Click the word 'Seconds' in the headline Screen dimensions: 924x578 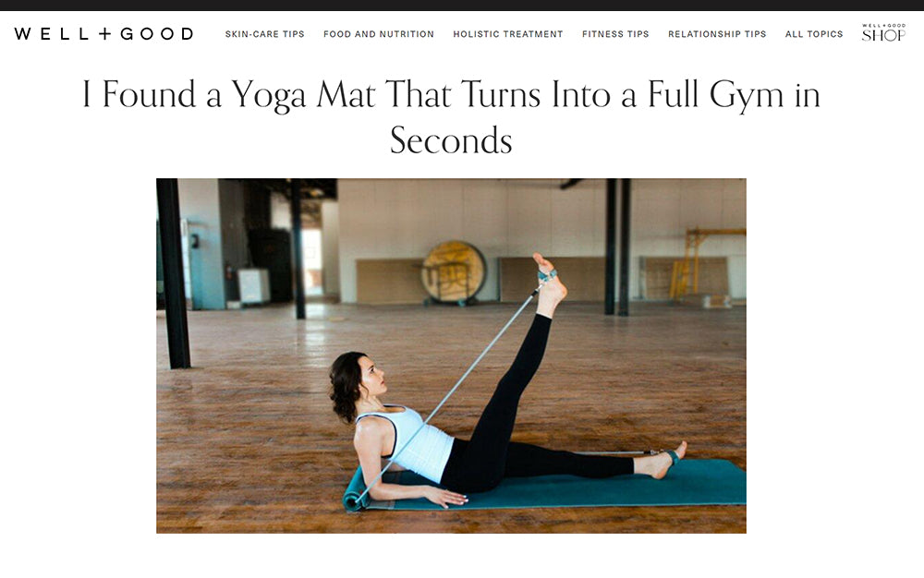[452, 140]
